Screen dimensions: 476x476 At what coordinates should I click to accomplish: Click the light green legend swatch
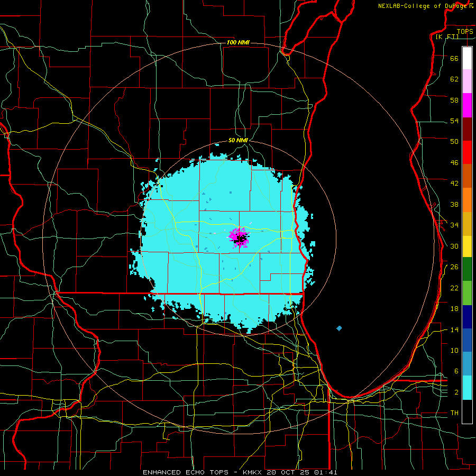click(467, 293)
